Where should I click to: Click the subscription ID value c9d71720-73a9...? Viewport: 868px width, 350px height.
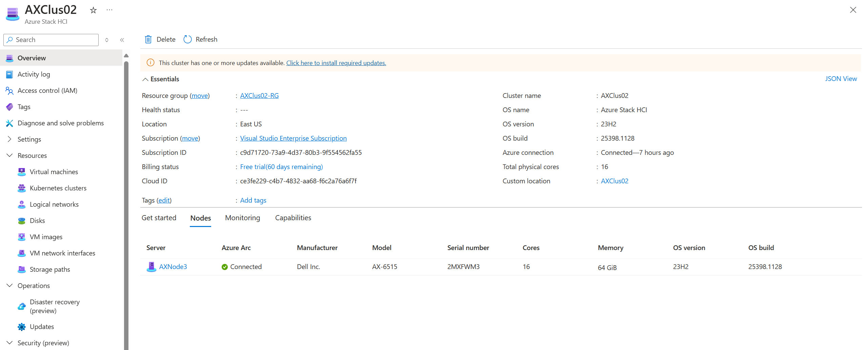point(301,152)
